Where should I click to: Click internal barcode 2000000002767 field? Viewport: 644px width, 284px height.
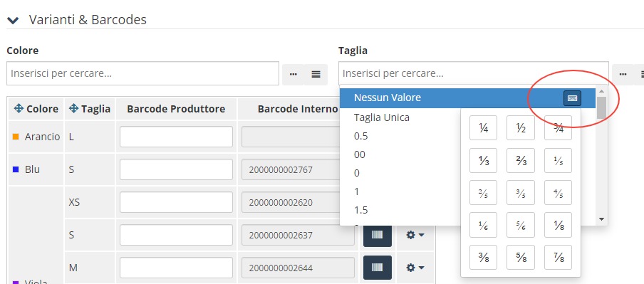291,169
